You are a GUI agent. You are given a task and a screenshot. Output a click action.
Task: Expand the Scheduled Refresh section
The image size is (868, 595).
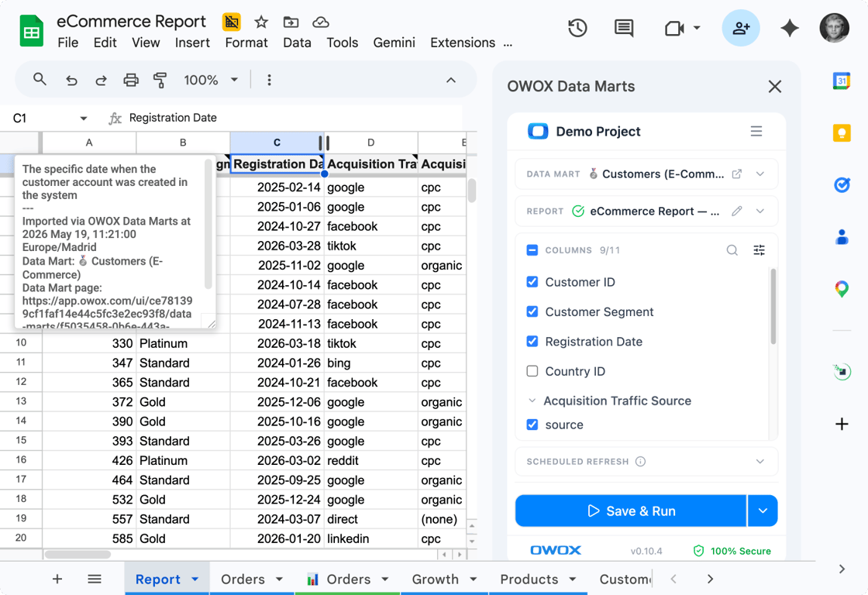[x=760, y=462]
